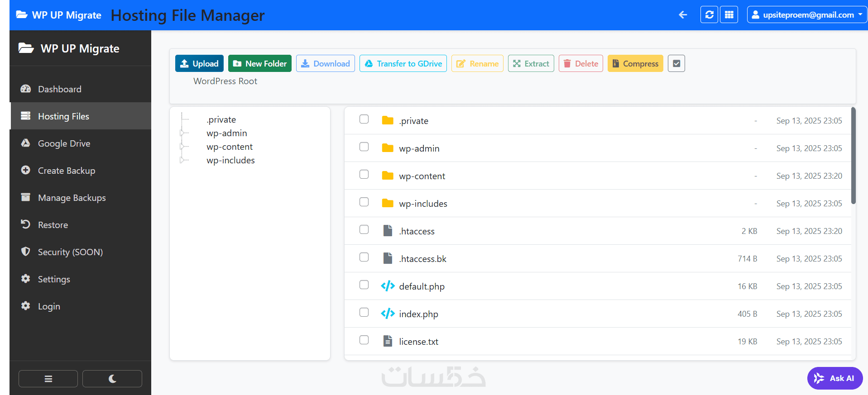This screenshot has width=868, height=395.
Task: Expand the wp-content tree node arrow
Action: 182,147
